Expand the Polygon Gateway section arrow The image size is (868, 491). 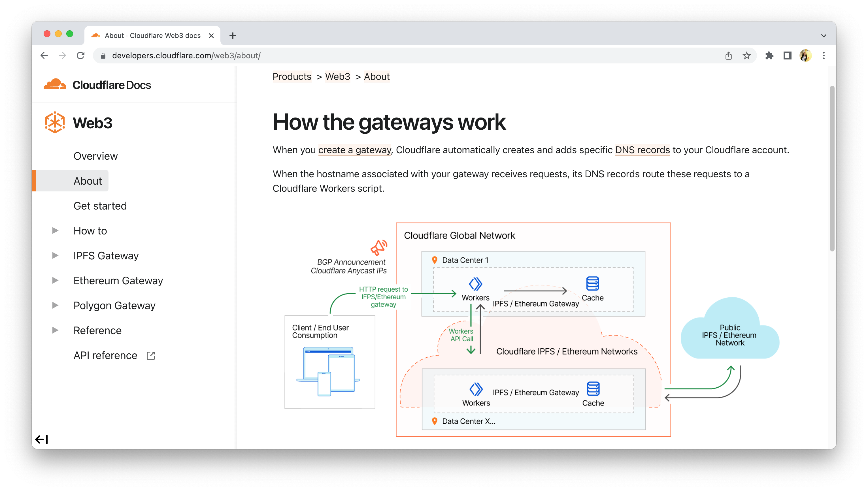click(x=55, y=306)
